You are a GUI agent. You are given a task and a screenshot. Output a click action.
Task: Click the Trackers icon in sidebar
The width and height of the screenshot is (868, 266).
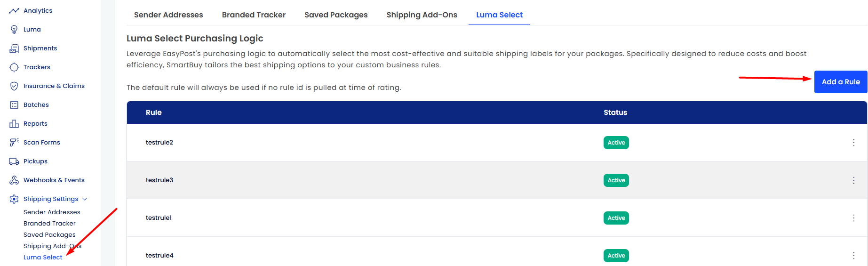[14, 67]
